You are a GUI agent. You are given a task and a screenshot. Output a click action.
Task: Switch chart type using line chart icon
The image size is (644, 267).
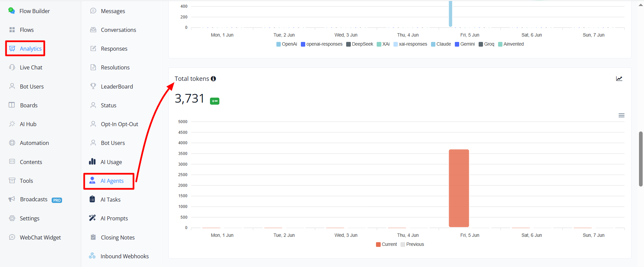coord(619,79)
